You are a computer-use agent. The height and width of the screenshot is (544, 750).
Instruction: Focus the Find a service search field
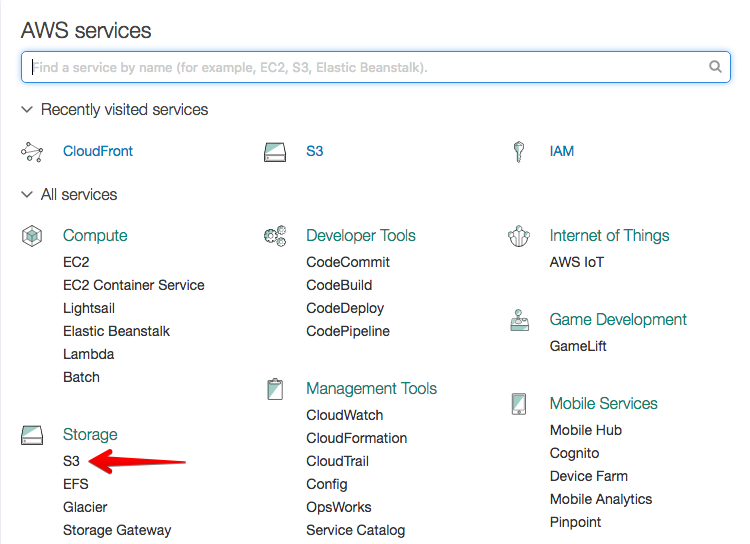(x=375, y=67)
